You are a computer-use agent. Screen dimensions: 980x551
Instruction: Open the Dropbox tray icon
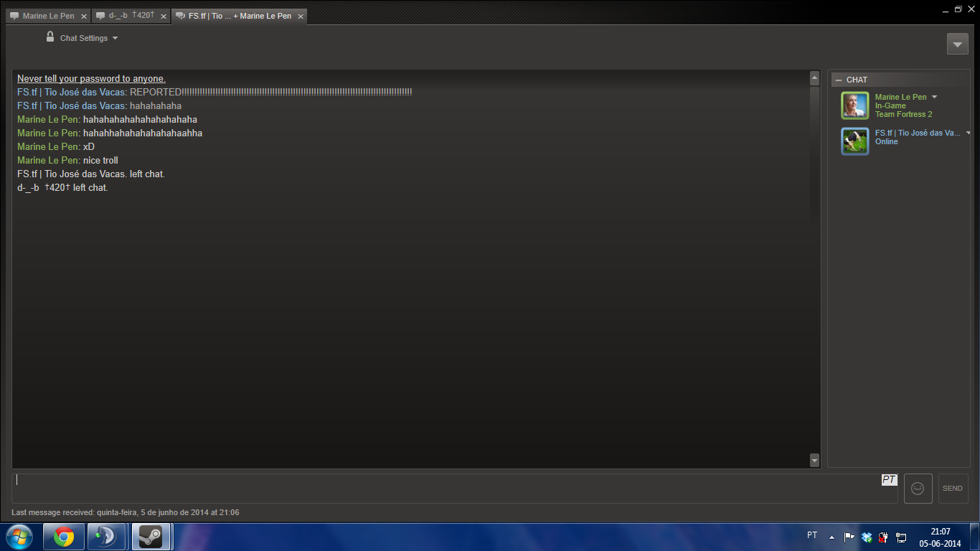tap(867, 537)
